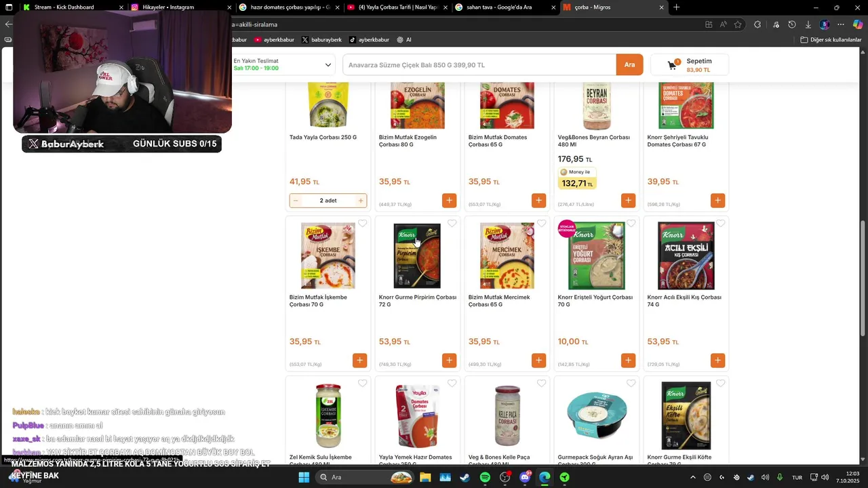Add Knorr Acılı Ekşili Kış Çorbası to cart

[x=717, y=361]
